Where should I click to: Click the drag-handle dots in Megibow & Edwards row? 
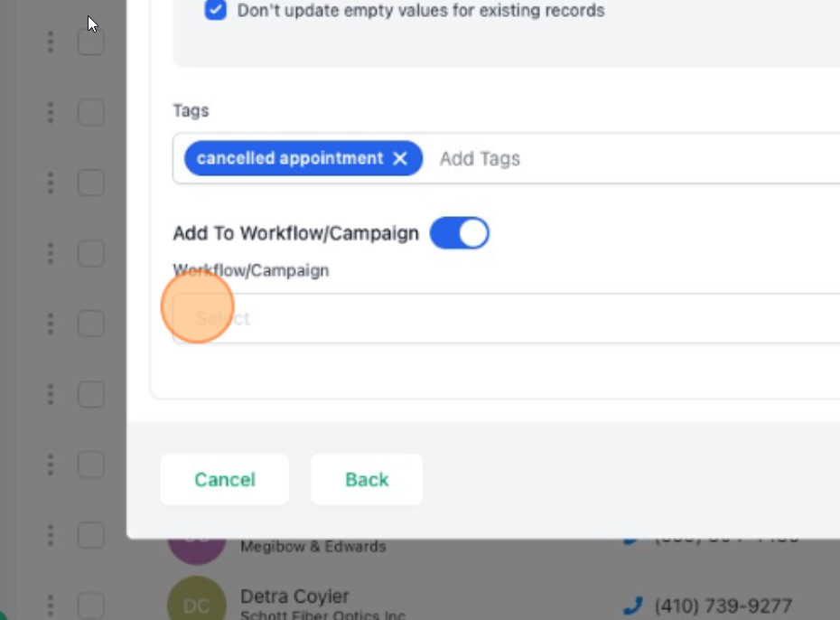tap(51, 535)
